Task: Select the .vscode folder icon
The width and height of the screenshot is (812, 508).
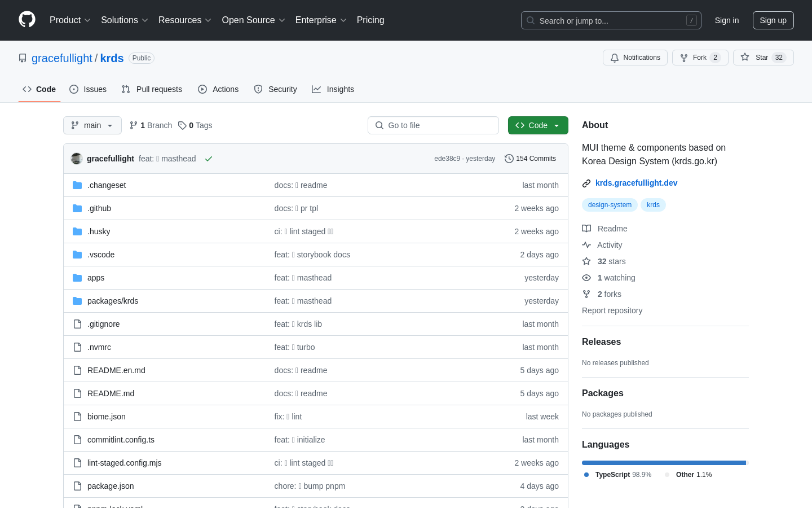Action: pos(77,255)
